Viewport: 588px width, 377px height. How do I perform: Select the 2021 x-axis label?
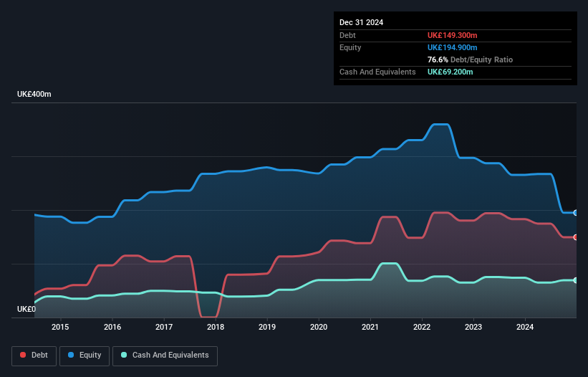coord(370,327)
